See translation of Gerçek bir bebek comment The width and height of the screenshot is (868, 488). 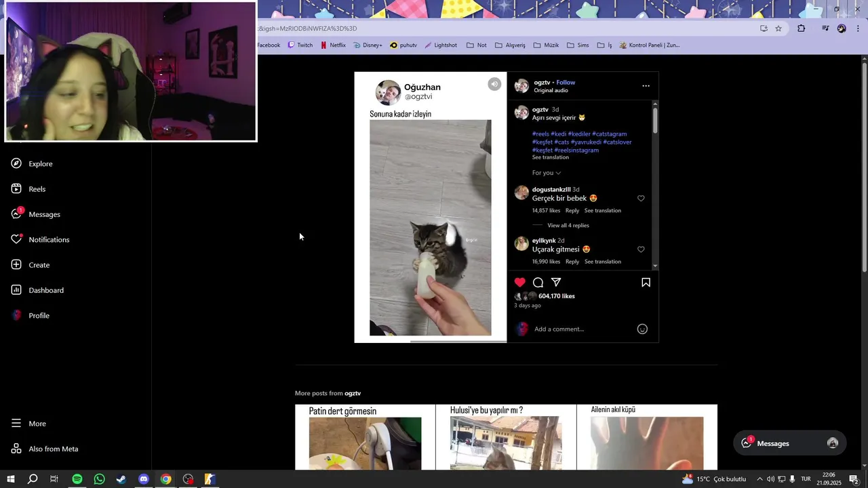coord(603,211)
